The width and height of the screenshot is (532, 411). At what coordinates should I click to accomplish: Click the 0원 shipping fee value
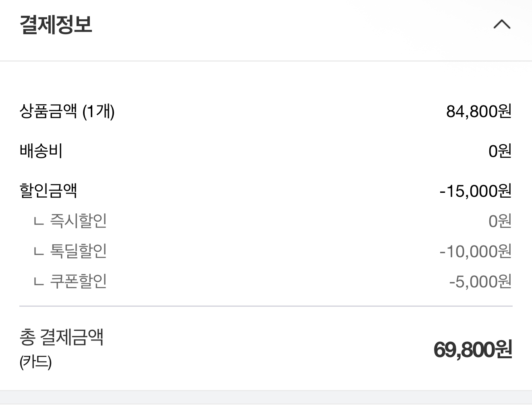(500, 151)
